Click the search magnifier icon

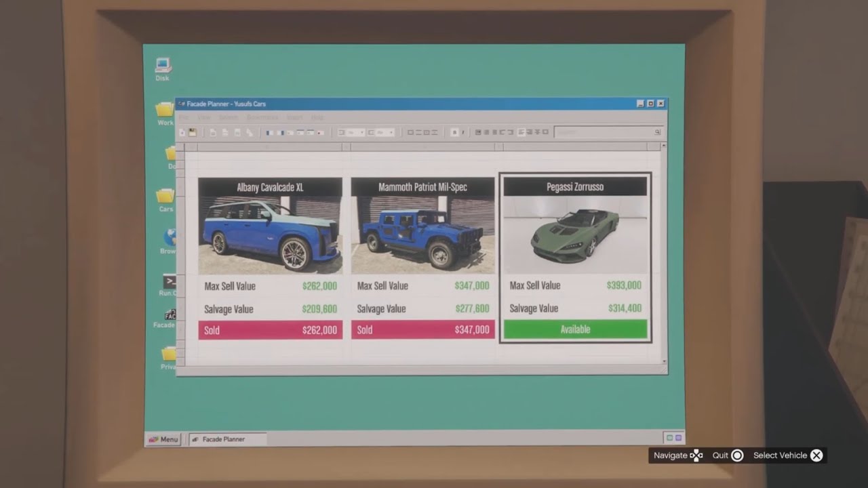(657, 132)
